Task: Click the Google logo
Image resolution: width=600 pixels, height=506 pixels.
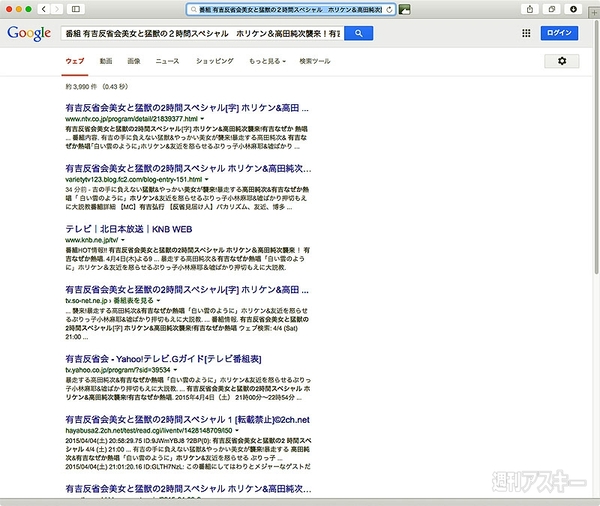Action: (x=29, y=34)
